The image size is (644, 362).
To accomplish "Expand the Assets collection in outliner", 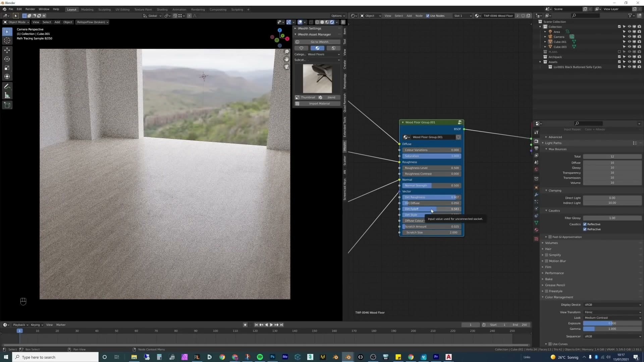I will pyautogui.click(x=540, y=62).
